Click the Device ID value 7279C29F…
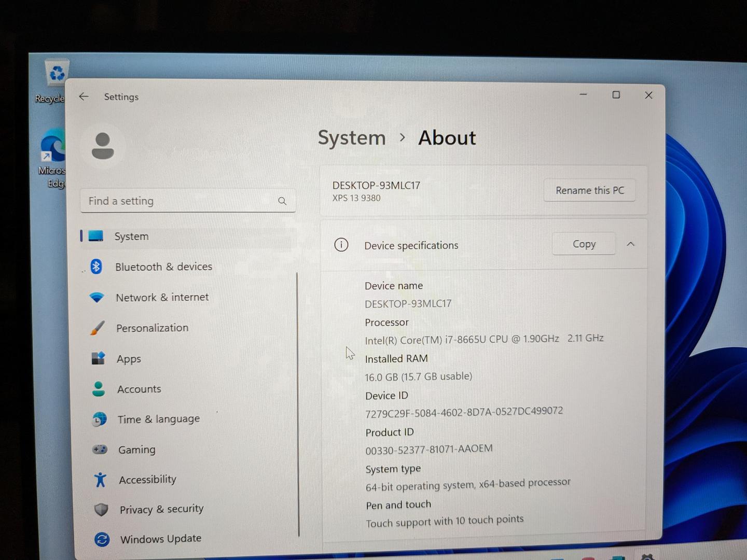747x560 pixels. click(x=464, y=412)
